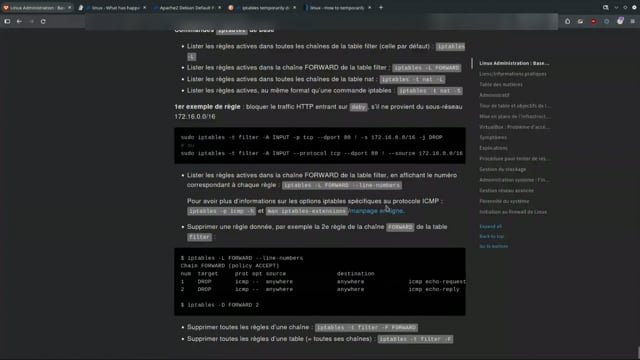
Task: Click the tab search icon at top right
Action: coord(606,7)
